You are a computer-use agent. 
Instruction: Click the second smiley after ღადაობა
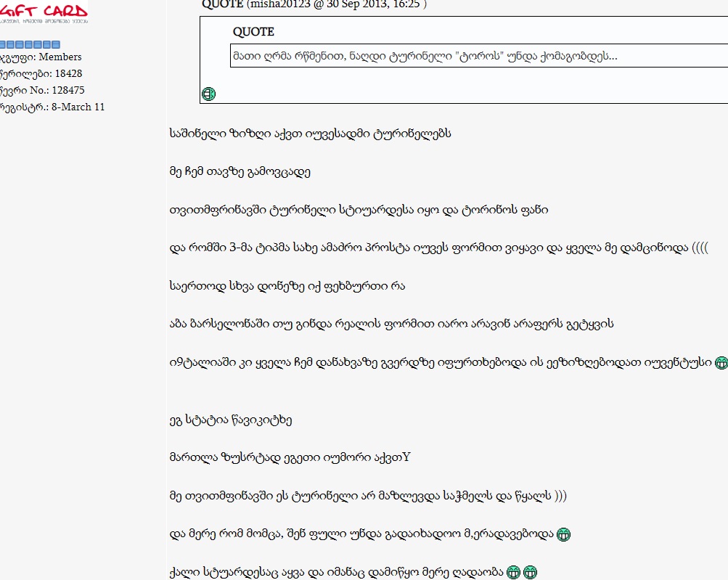530,572
